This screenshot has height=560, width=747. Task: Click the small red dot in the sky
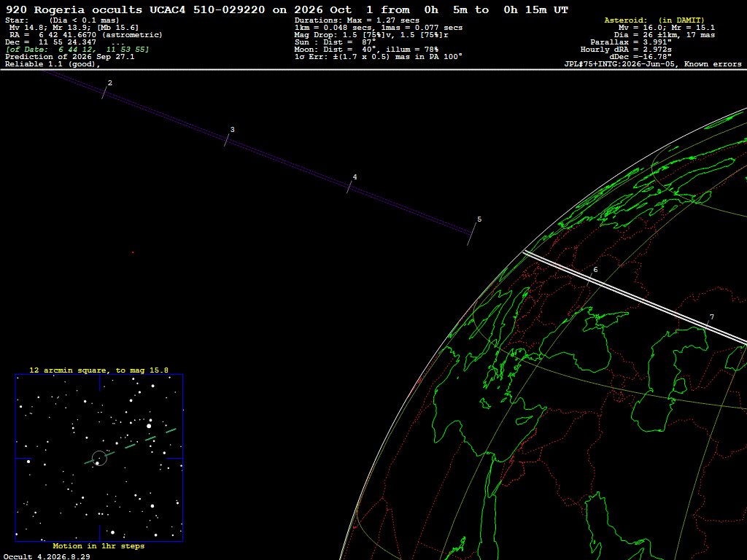tap(133, 252)
